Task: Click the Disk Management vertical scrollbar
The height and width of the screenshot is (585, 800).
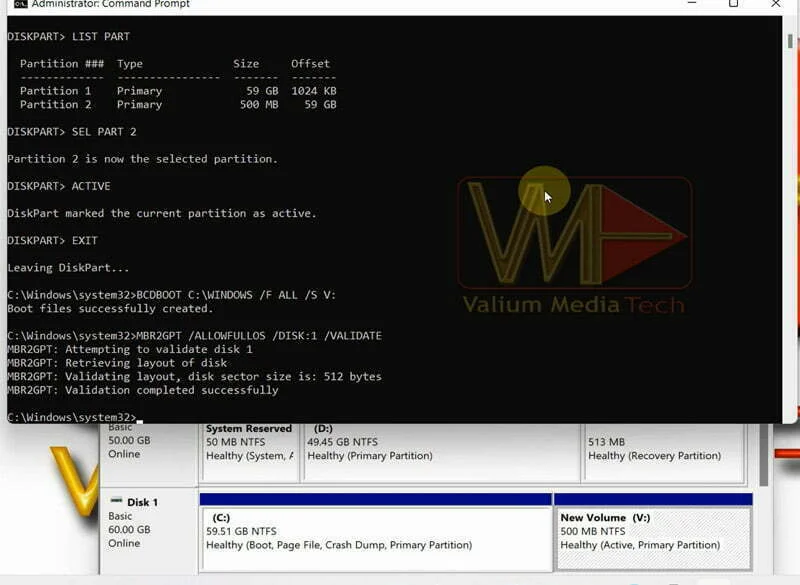Action: (x=763, y=455)
